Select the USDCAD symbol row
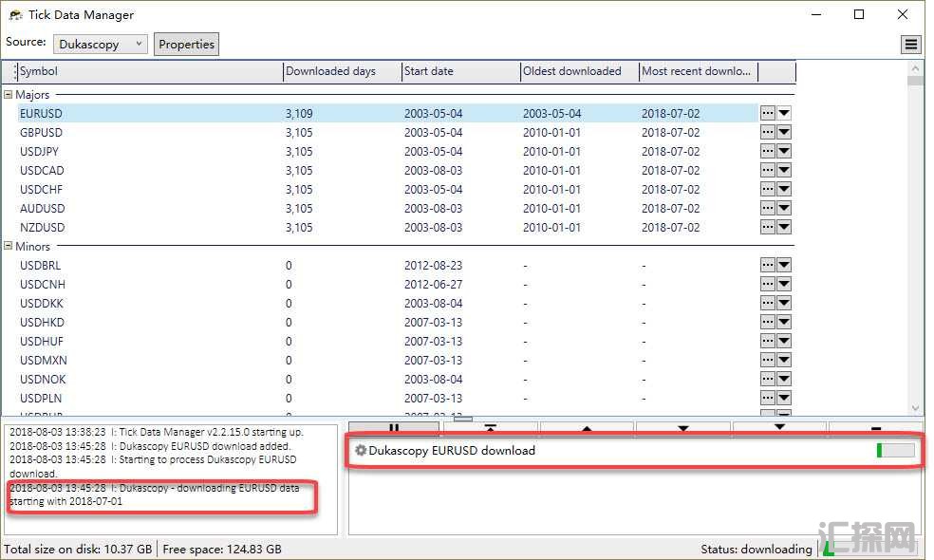 [42, 171]
